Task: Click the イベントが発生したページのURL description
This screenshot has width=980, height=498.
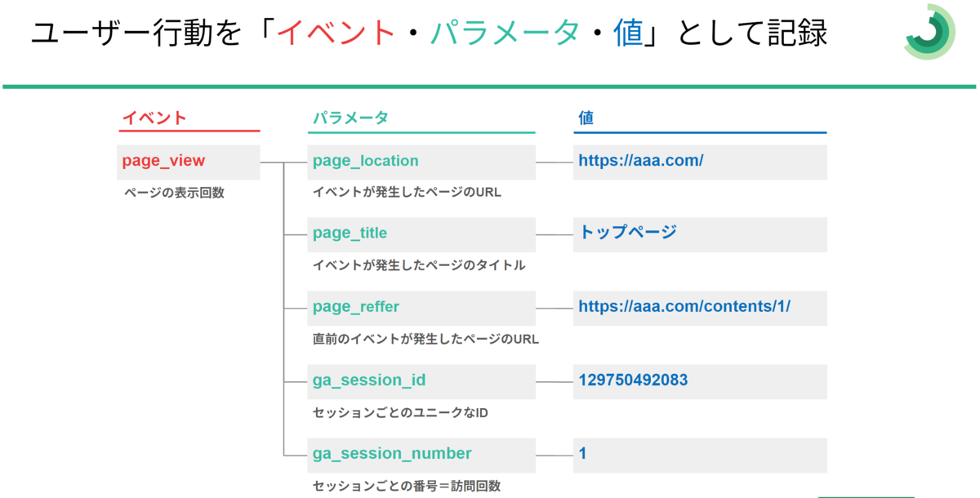Action: pos(407,193)
